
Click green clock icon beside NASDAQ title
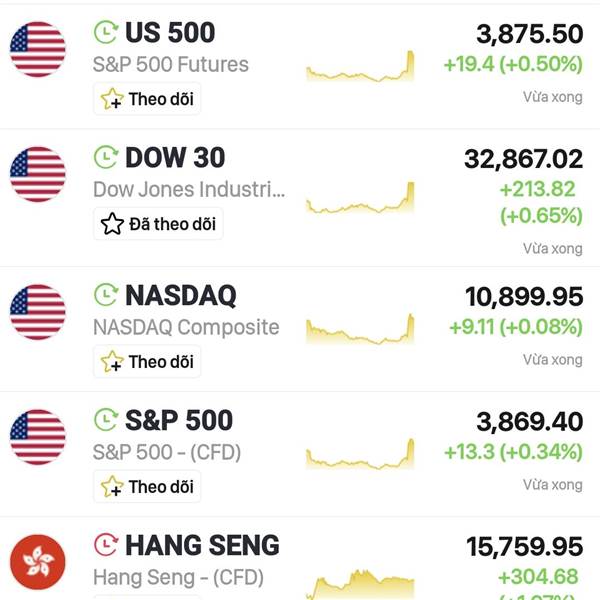click(106, 295)
